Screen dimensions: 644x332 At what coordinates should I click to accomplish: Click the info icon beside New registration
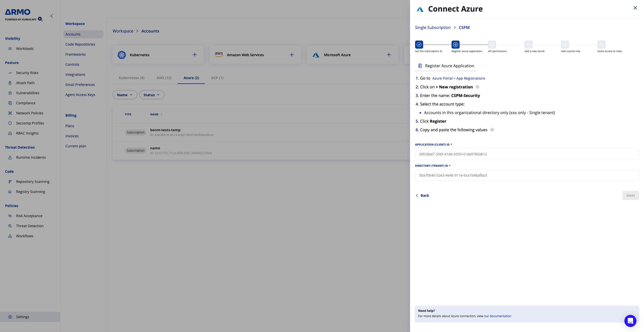click(477, 87)
